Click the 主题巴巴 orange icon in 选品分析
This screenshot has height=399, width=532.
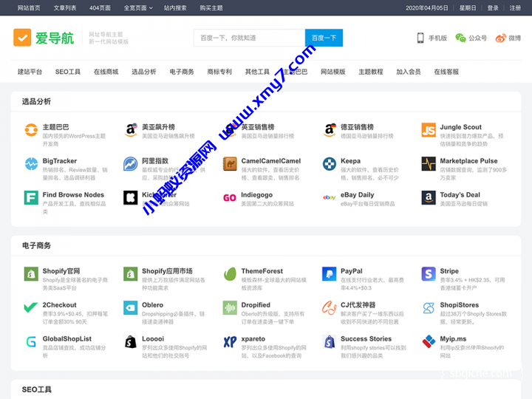pyautogui.click(x=31, y=130)
